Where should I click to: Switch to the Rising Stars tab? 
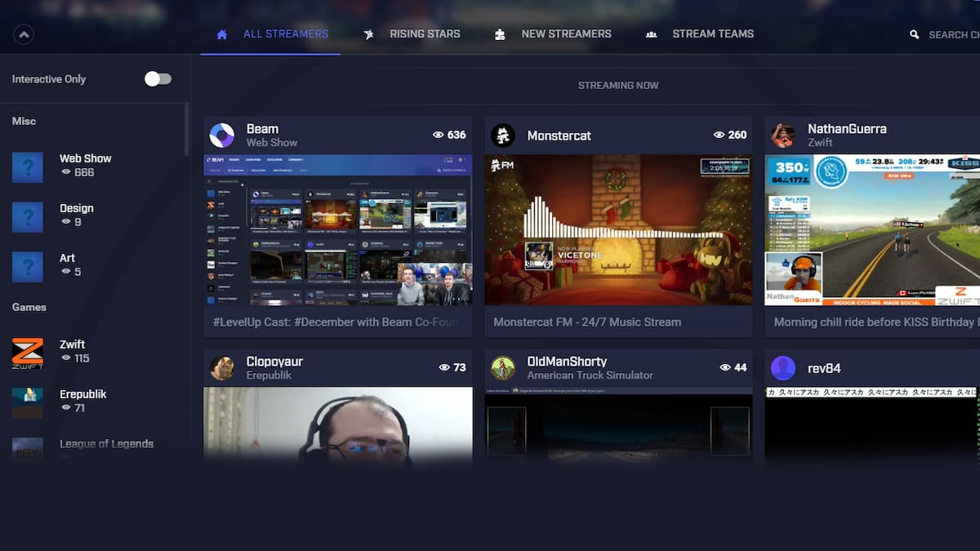click(x=412, y=34)
